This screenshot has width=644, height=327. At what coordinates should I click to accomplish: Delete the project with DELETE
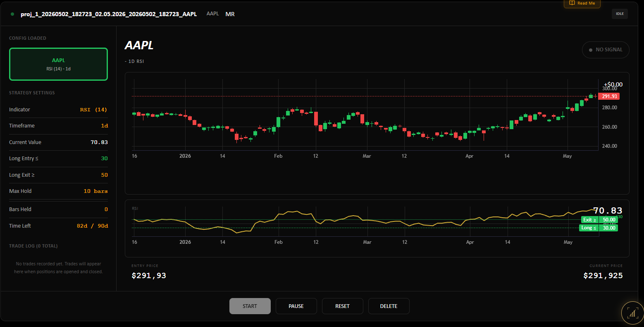click(389, 306)
